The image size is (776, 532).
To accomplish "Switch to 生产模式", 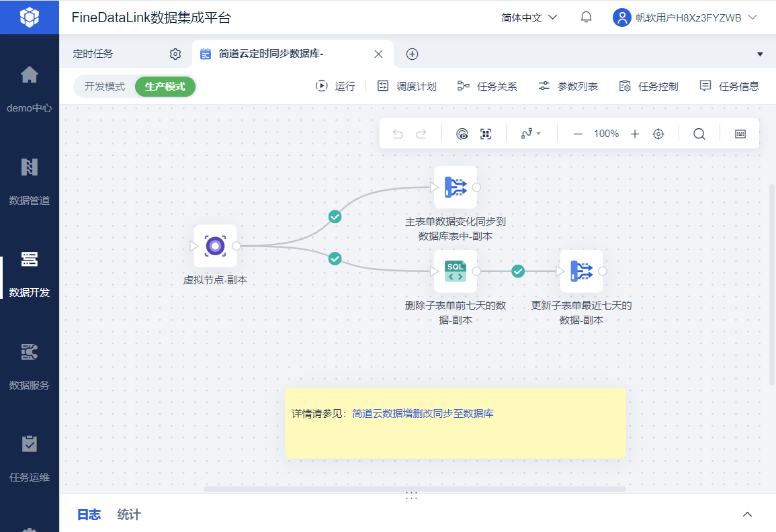I will (165, 87).
